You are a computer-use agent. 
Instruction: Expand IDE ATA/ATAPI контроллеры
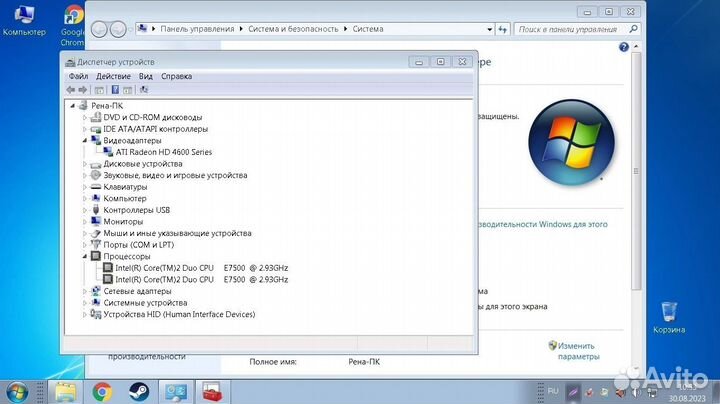click(x=84, y=129)
